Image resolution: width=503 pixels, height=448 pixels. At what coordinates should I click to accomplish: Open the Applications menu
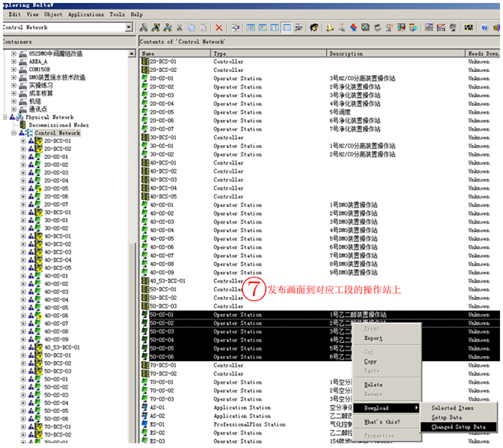pos(86,14)
